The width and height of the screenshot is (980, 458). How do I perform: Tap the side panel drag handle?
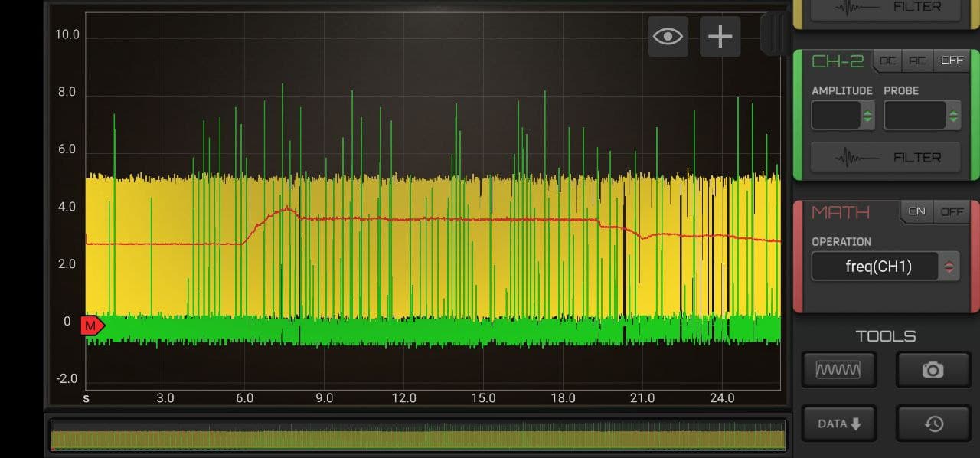(x=774, y=33)
